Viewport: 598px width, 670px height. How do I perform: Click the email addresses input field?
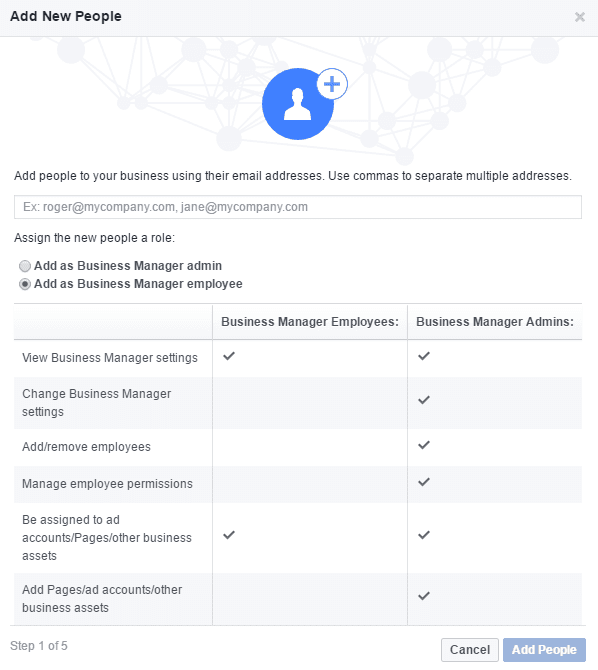[298, 207]
